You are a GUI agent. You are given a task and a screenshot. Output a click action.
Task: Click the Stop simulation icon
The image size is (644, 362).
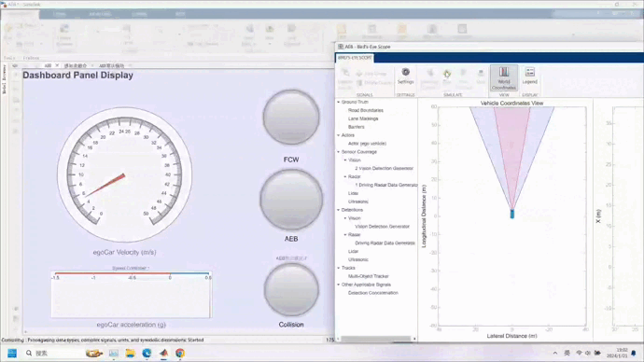(480, 77)
